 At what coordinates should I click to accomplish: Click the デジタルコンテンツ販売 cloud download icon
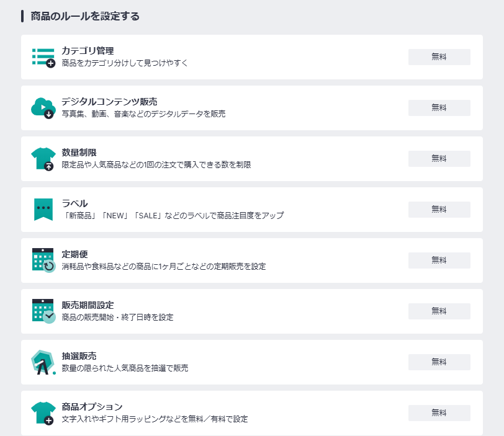pyautogui.click(x=43, y=108)
